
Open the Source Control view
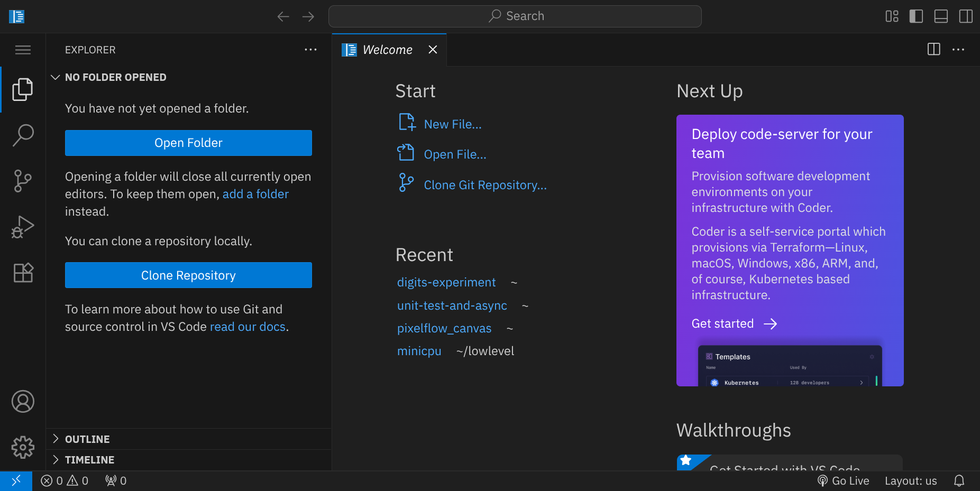pos(23,181)
